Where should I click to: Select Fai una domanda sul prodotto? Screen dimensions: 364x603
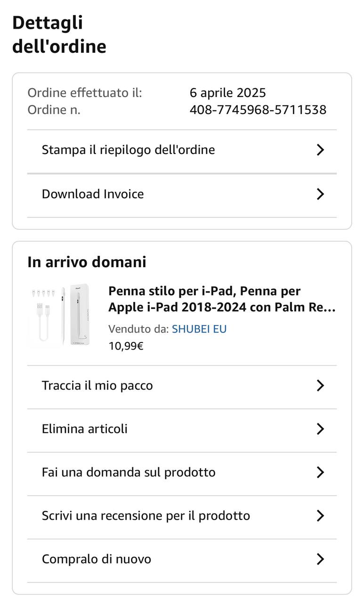pyautogui.click(x=129, y=472)
